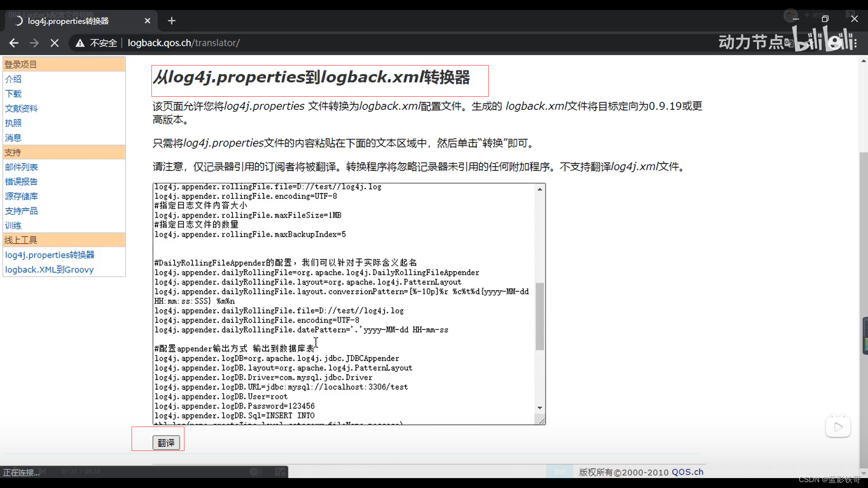This screenshot has width=868, height=488.
Task: Click the 登录项目 sidebar header
Action: 64,64
